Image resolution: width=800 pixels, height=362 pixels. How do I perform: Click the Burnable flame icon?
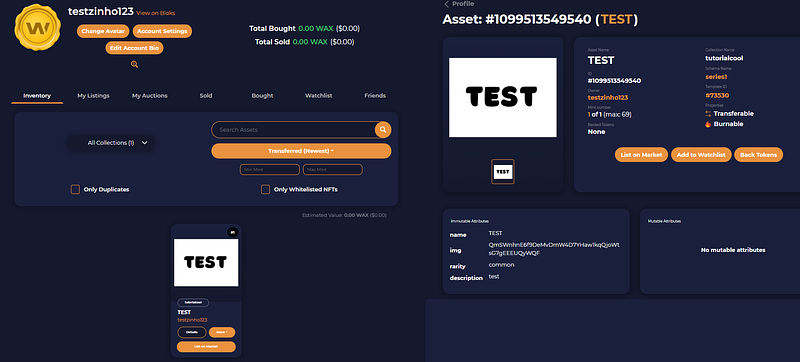coord(708,124)
